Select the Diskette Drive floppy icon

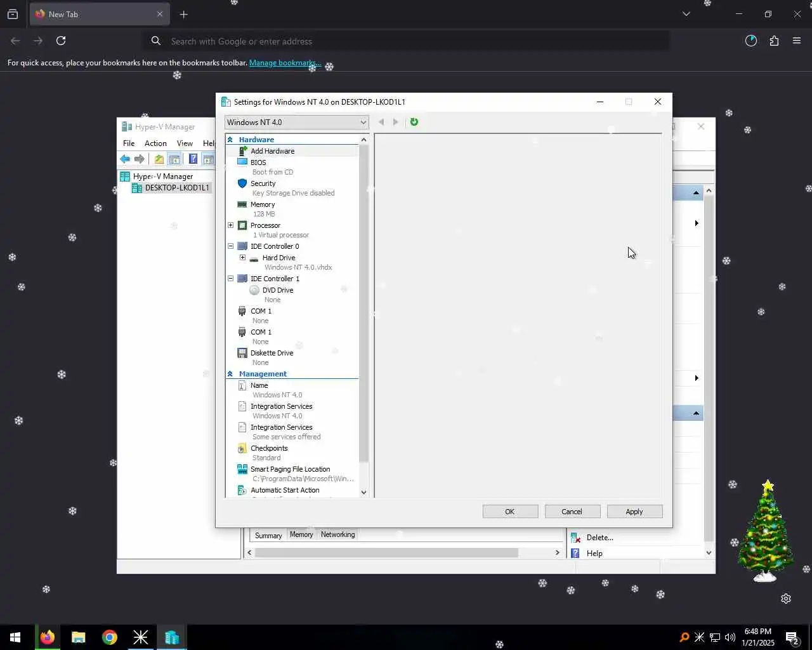click(242, 353)
